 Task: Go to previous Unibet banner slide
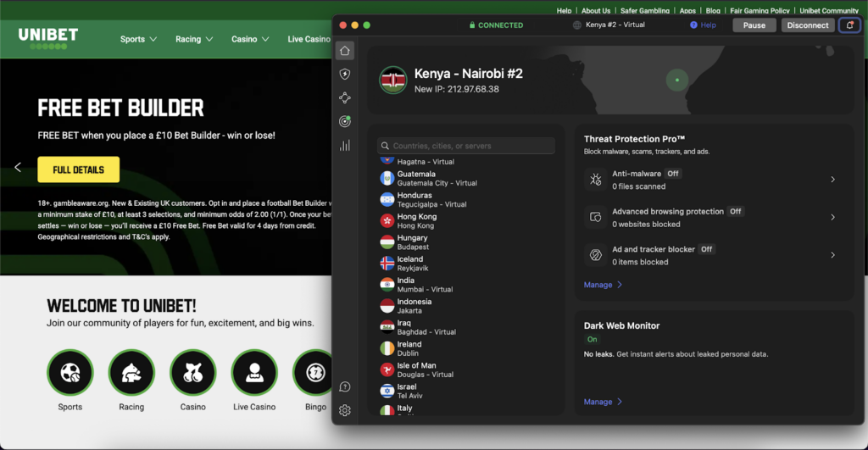[x=18, y=167]
